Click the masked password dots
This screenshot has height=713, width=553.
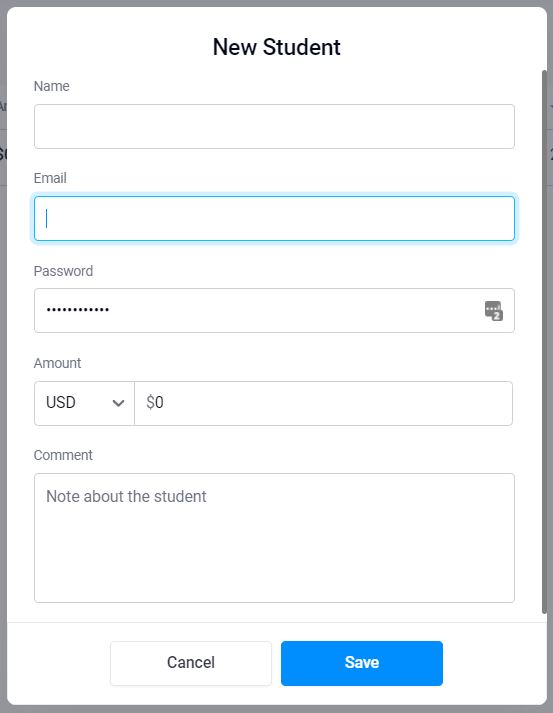78,310
